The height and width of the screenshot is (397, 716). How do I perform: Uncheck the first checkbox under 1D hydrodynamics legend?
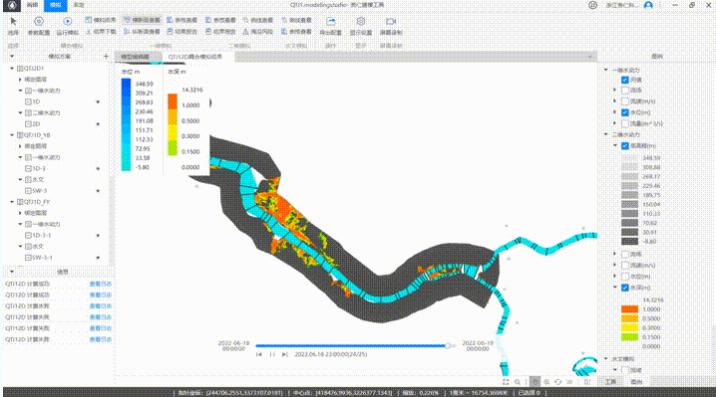(625, 80)
